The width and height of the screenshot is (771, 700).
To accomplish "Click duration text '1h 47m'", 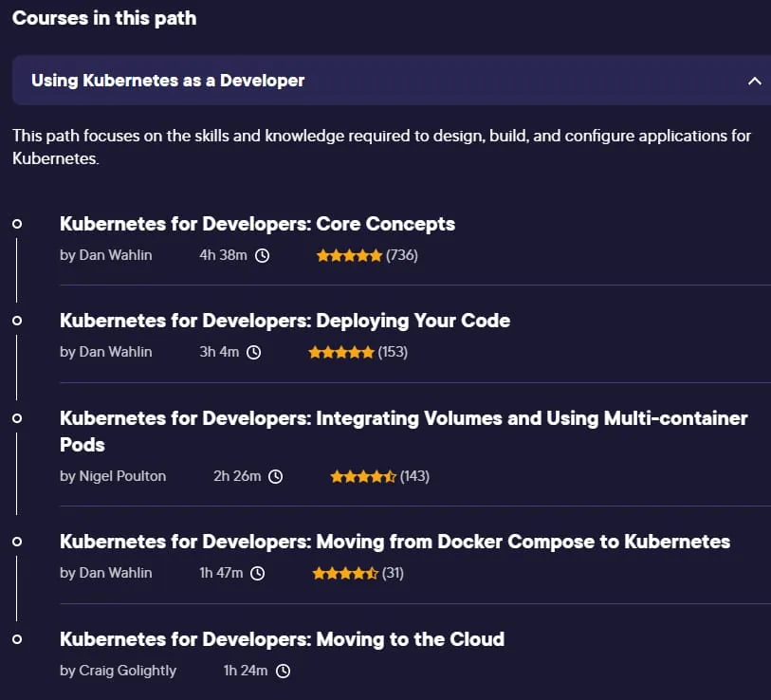I will coord(221,573).
